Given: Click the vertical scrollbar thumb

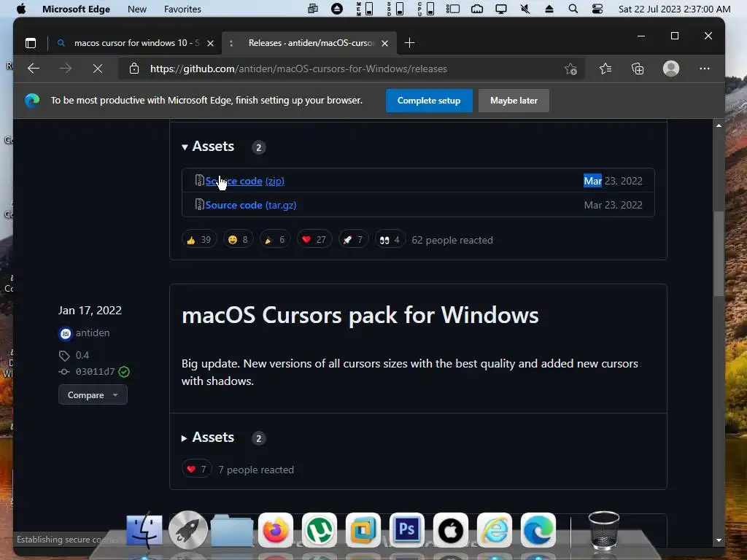Looking at the screenshot, I should (x=719, y=254).
